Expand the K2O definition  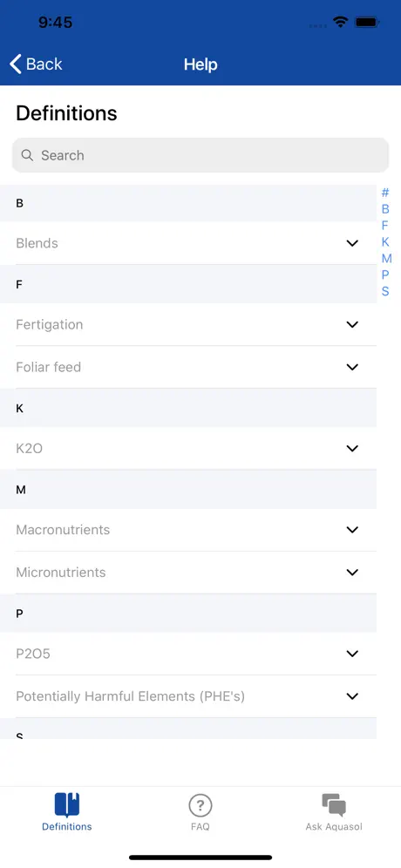(188, 449)
